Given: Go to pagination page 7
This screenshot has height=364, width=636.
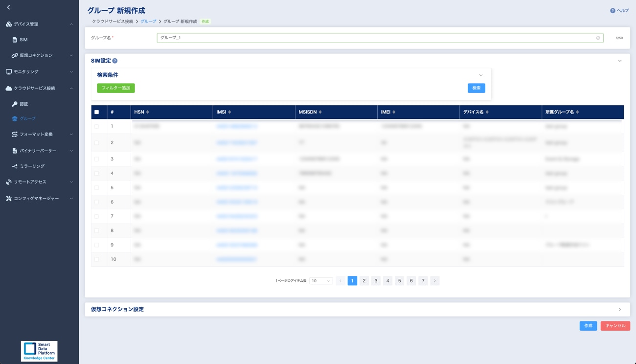Looking at the screenshot, I should pos(423,281).
